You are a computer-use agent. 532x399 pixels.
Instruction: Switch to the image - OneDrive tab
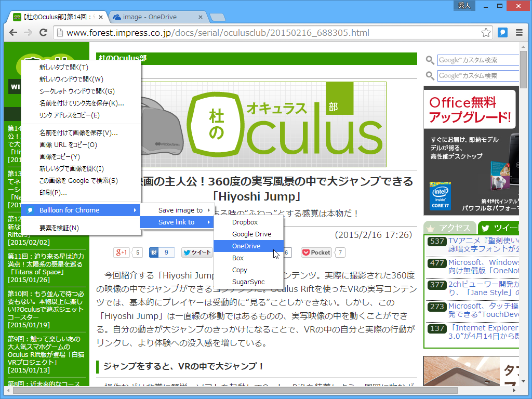(x=156, y=16)
